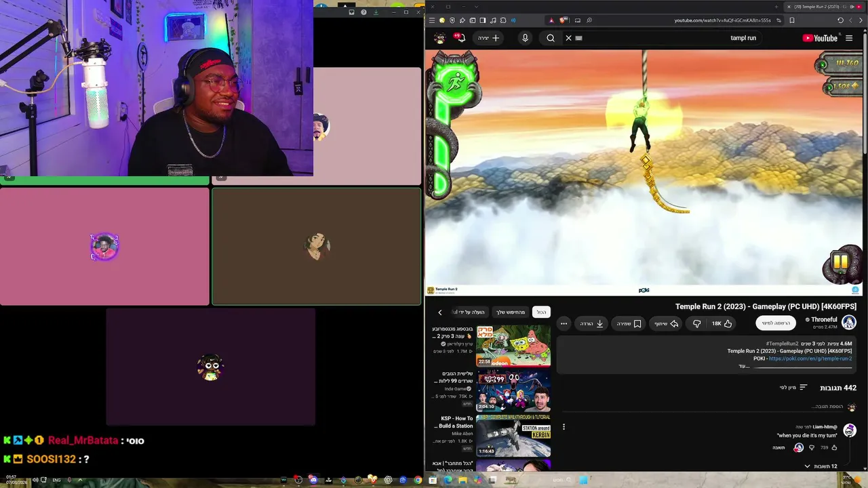Click the youtube.com address bar URL
The image size is (868, 488).
[x=722, y=20]
